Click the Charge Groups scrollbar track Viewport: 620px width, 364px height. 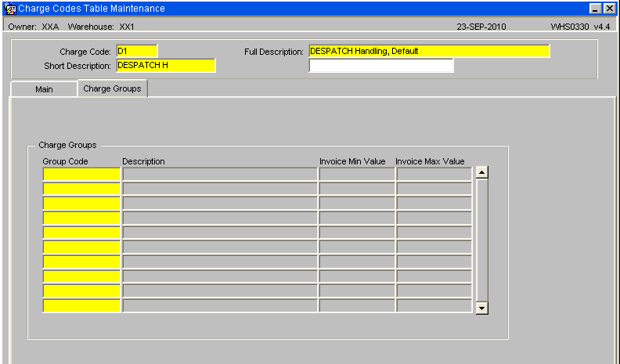(482, 240)
